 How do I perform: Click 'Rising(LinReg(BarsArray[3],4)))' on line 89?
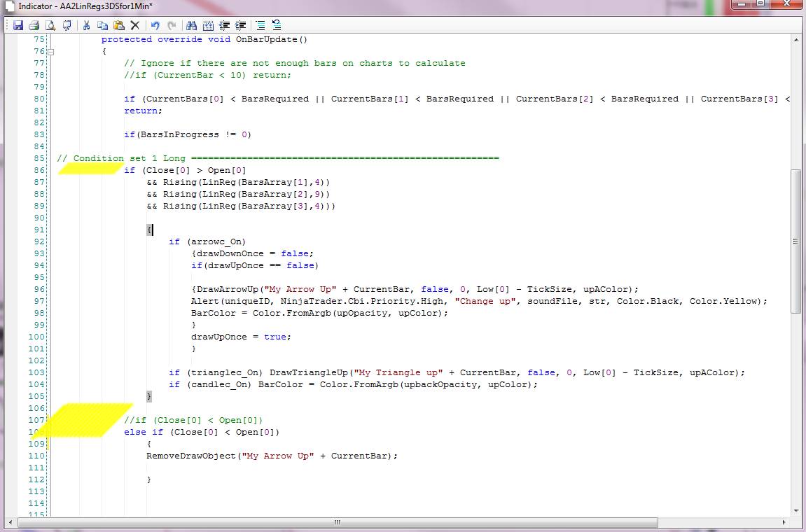pos(249,206)
